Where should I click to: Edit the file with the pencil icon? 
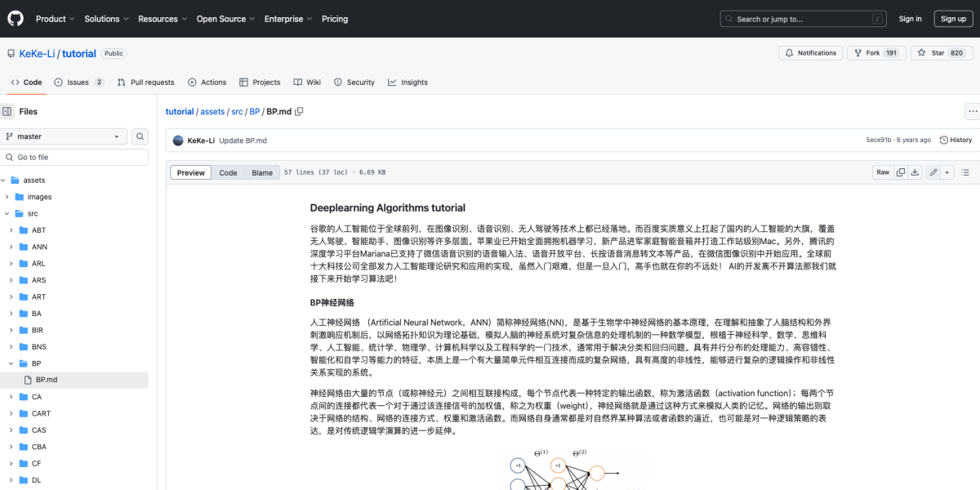933,172
